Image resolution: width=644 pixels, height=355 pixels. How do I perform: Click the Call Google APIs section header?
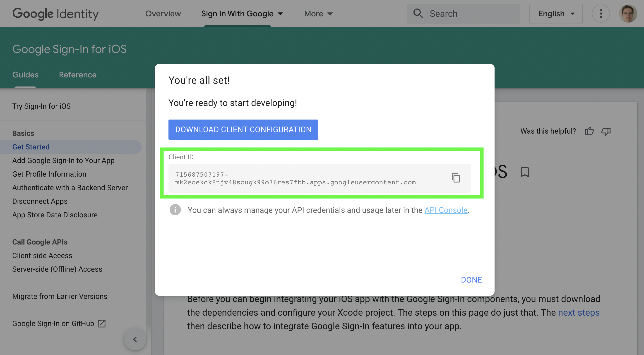(x=40, y=242)
